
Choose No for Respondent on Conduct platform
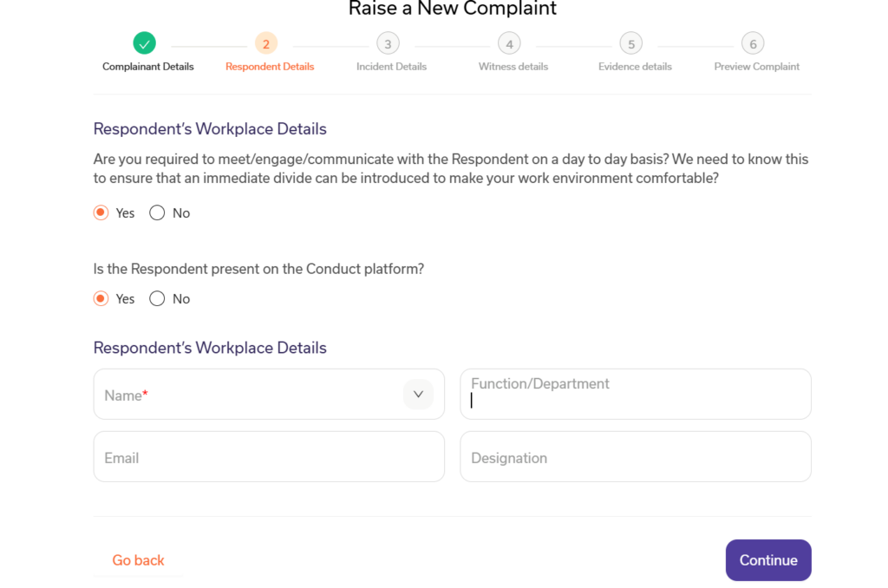coord(157,299)
